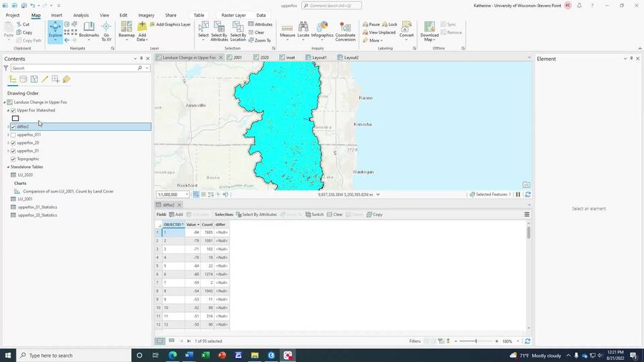Refresh the map view
644x362 pixels.
click(x=528, y=195)
